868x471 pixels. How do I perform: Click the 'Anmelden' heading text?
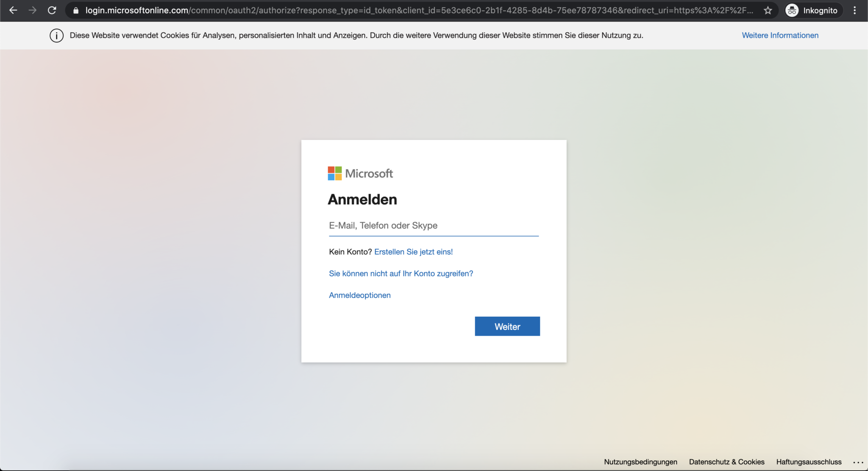tap(362, 200)
